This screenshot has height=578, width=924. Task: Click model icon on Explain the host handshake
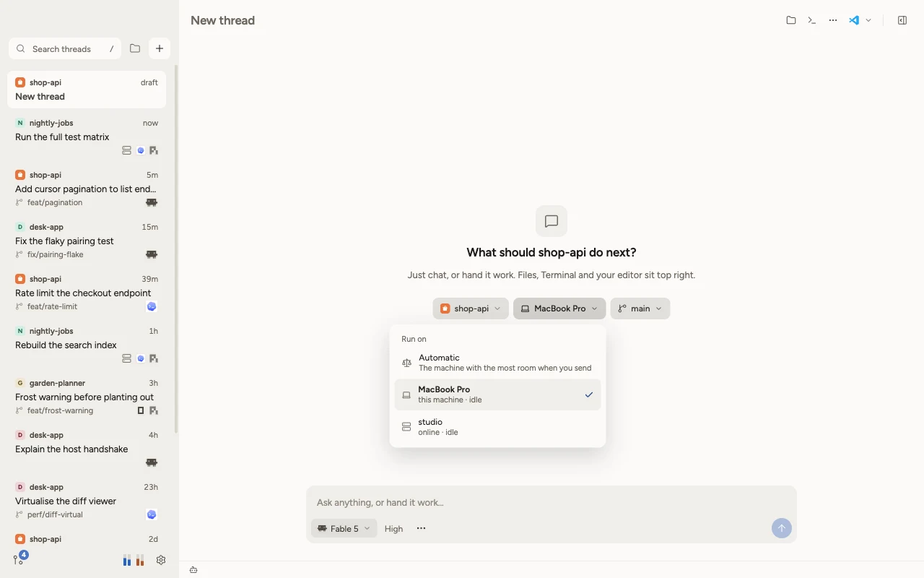click(152, 462)
